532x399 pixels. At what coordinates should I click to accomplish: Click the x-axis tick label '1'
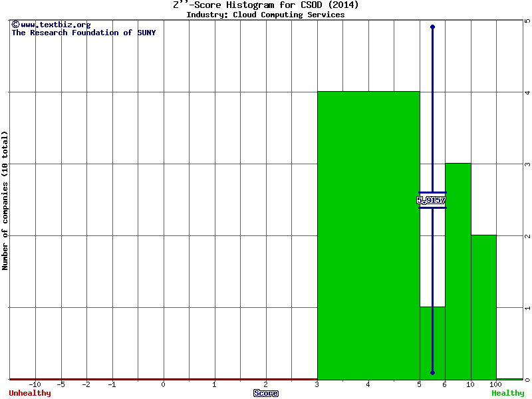214,384
